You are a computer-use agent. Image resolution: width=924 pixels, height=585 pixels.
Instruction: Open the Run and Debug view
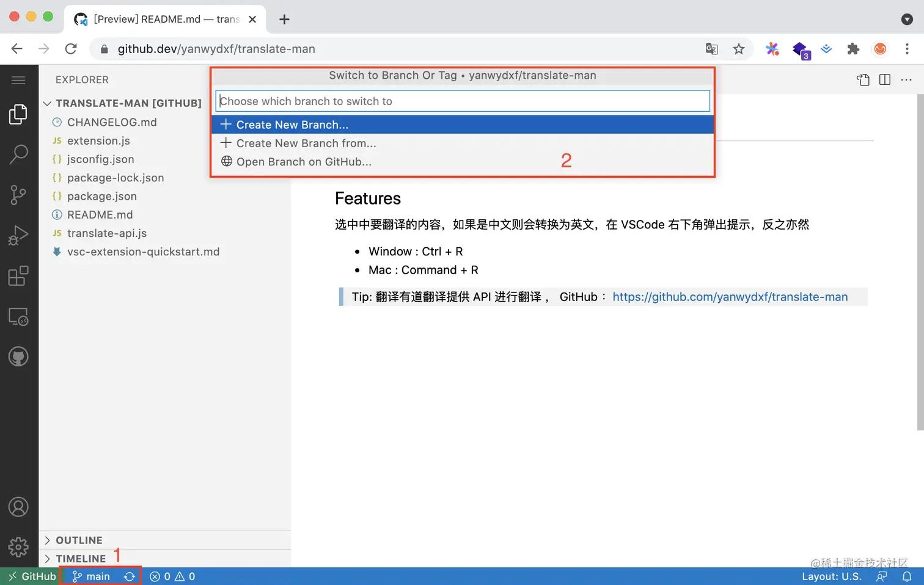tap(18, 235)
